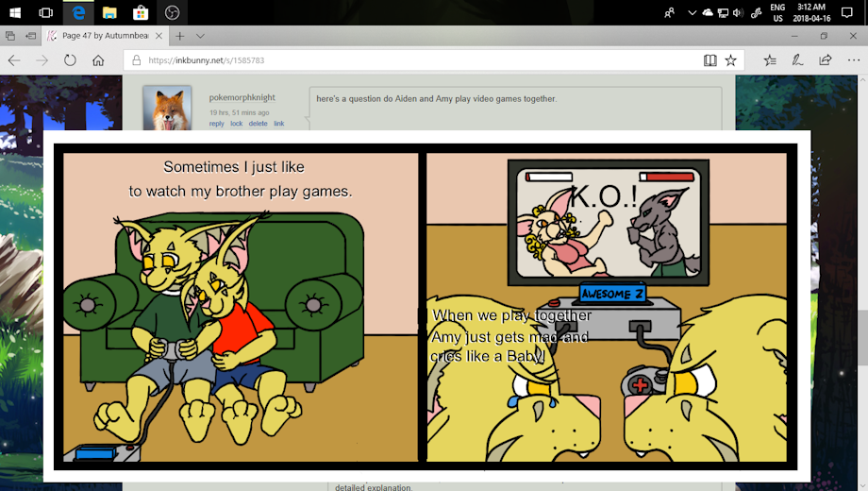Expand tab previews chevron
Screen dimensions: 868x491
pyautogui.click(x=200, y=36)
